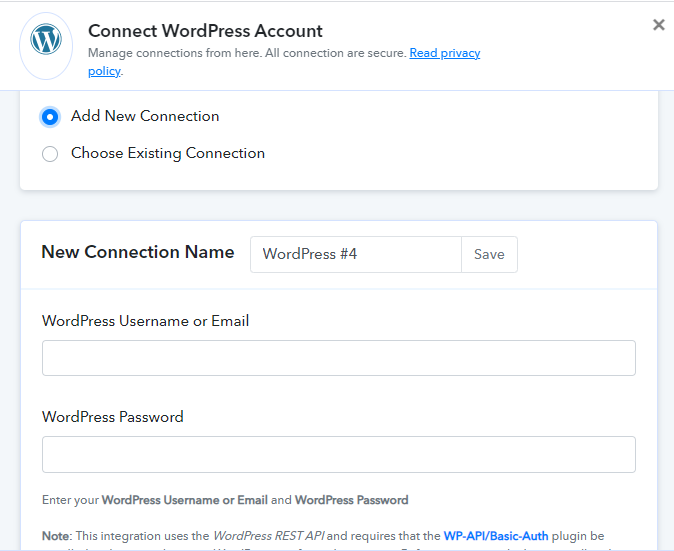This screenshot has width=674, height=551.
Task: Edit the New Connection Name field
Action: 356,254
